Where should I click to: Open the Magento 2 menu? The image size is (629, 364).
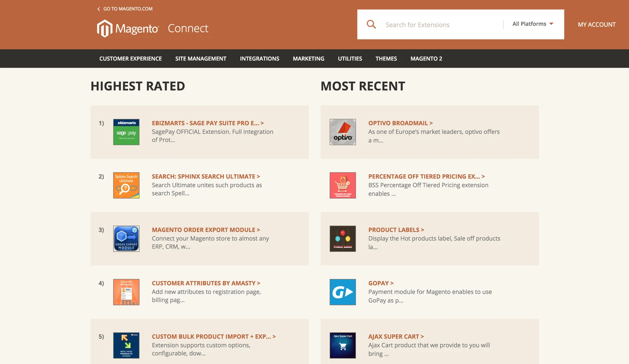[x=426, y=59]
